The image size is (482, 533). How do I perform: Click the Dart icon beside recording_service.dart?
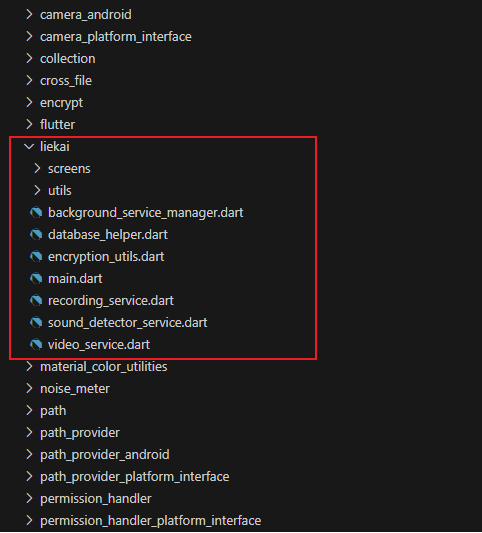click(x=36, y=301)
